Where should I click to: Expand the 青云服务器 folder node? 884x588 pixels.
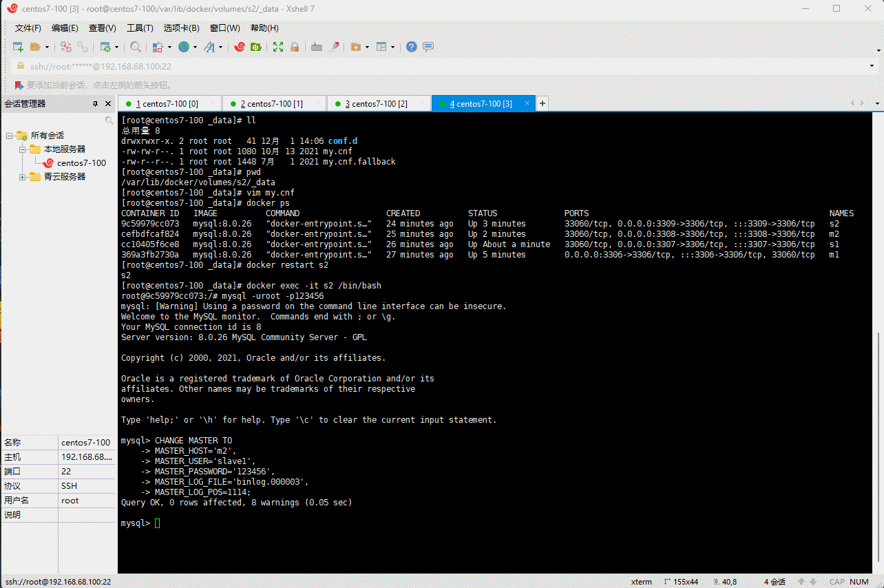click(23, 177)
